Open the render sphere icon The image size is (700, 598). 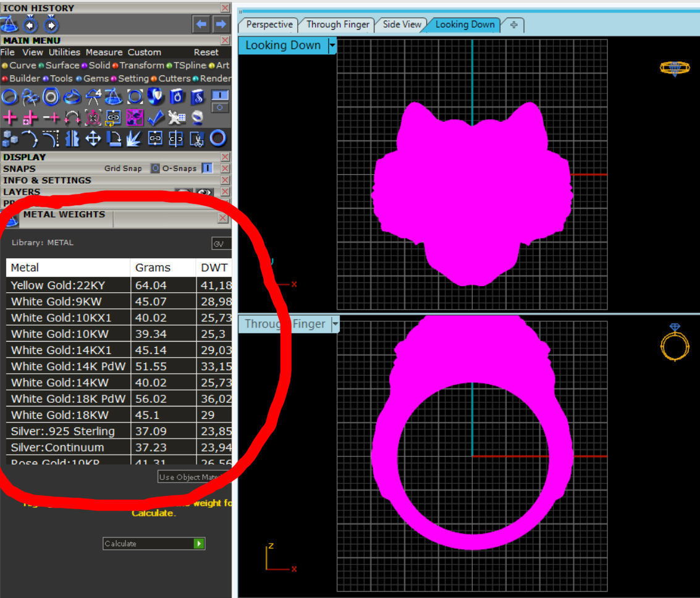click(x=197, y=118)
